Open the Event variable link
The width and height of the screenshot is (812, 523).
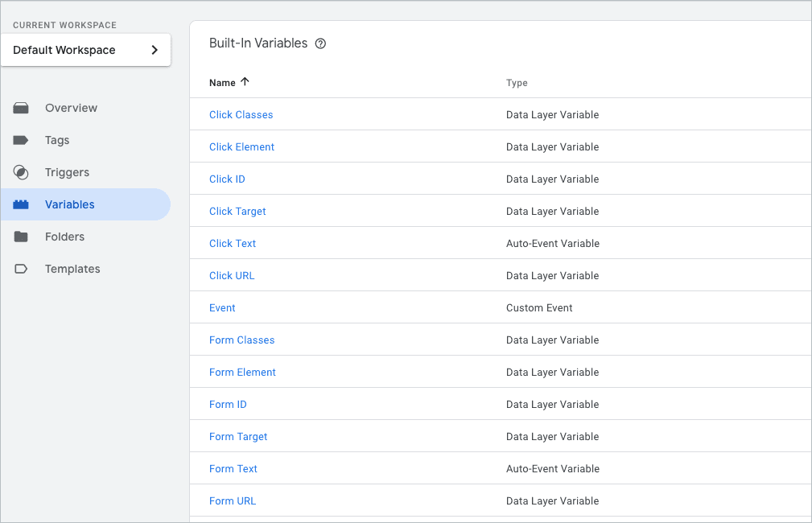point(222,308)
